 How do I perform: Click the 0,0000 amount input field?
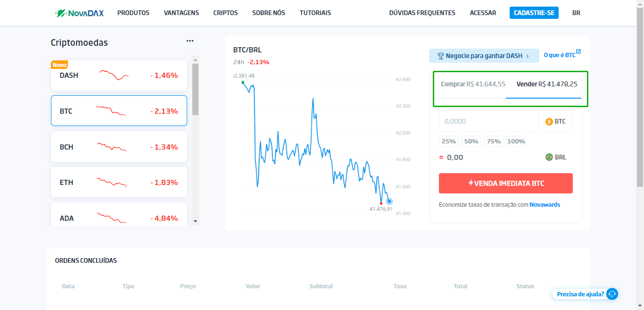[x=488, y=121]
